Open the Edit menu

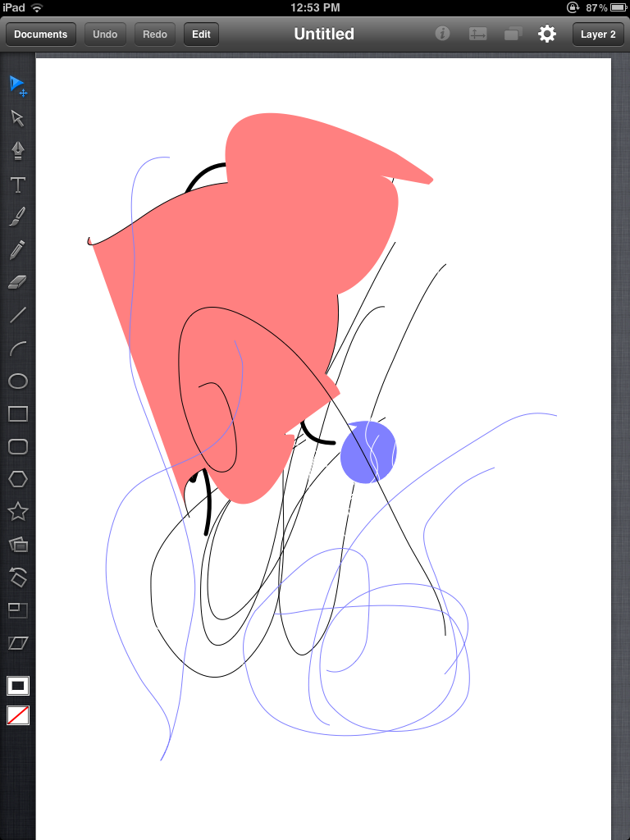pos(201,34)
